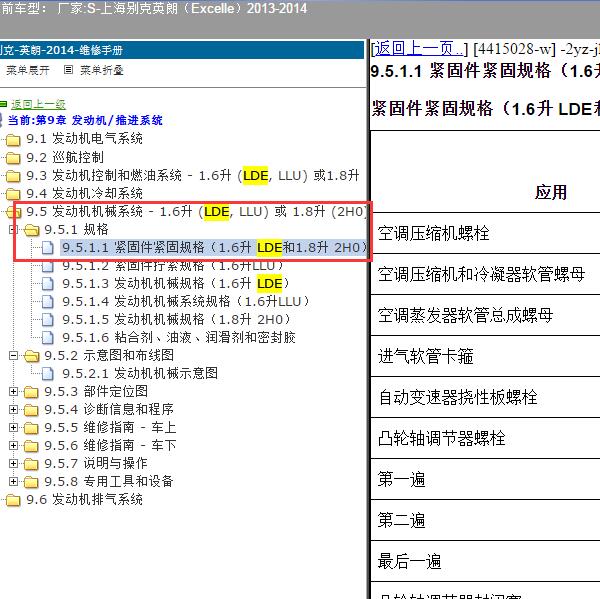Expand the 9.5.6 维修指南 车下 node
Viewport: 600px width, 599px height.
point(13,446)
